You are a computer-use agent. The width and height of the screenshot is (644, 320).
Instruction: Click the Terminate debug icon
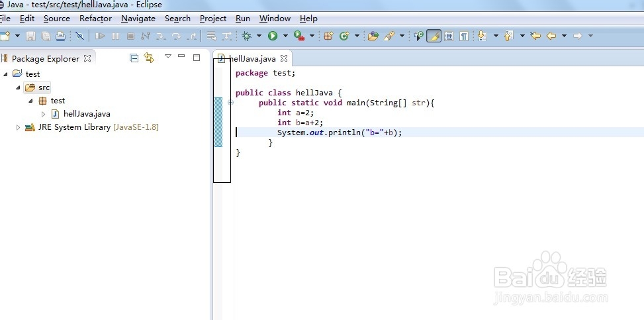click(130, 36)
